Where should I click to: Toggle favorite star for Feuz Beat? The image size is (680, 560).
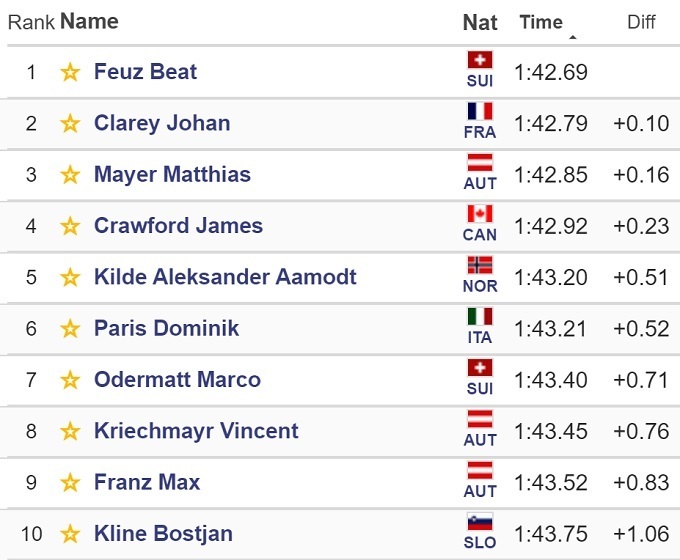point(70,72)
